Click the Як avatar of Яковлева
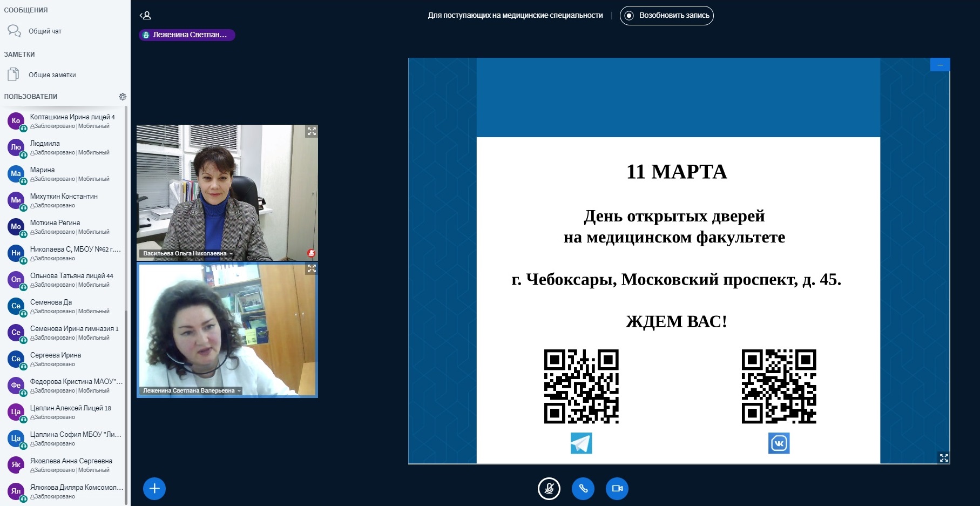The width and height of the screenshot is (980, 506). click(16, 464)
